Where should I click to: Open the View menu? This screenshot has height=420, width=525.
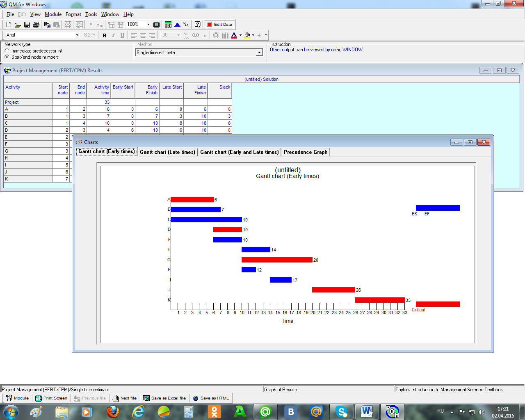tap(35, 14)
